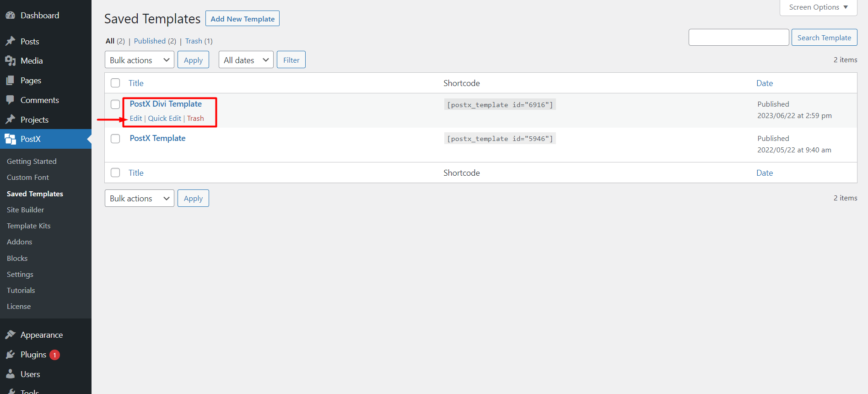
Task: Expand the Screen Options panel
Action: (x=818, y=7)
